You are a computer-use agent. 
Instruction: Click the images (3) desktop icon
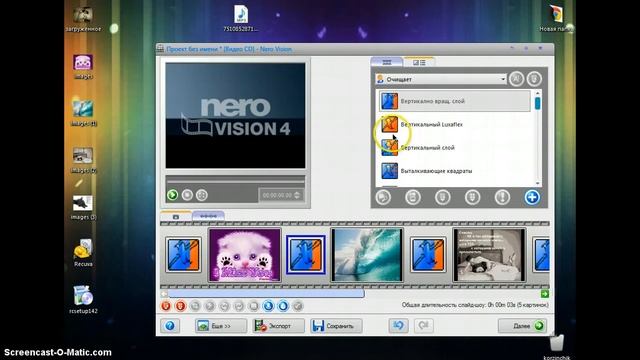click(x=83, y=207)
